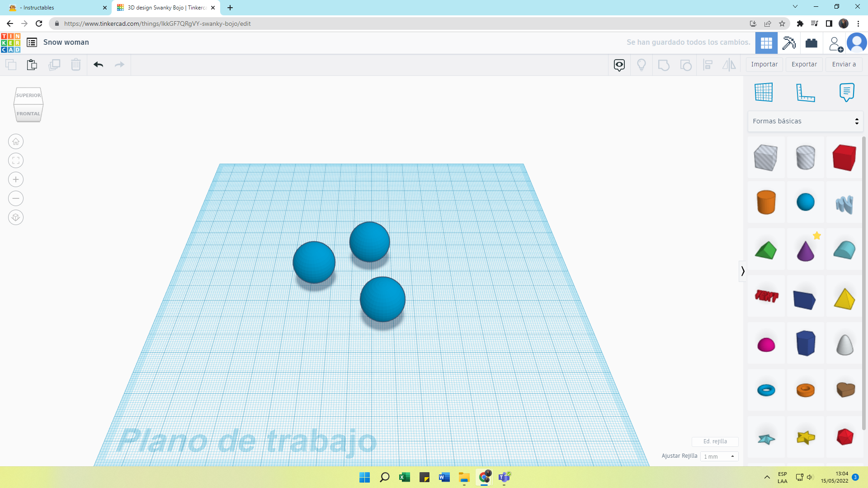Click the Duplicate and repeat icon
868x488 pixels.
pyautogui.click(x=54, y=65)
